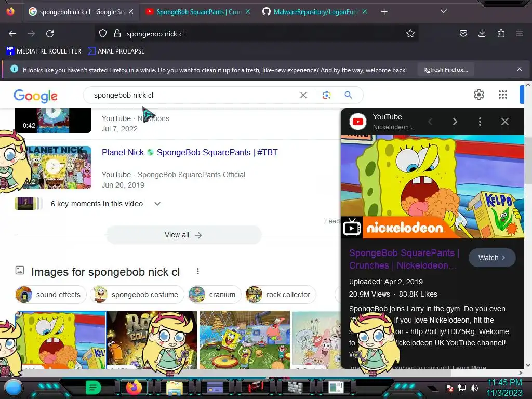Click the Refresh Firefox button

tap(445, 70)
